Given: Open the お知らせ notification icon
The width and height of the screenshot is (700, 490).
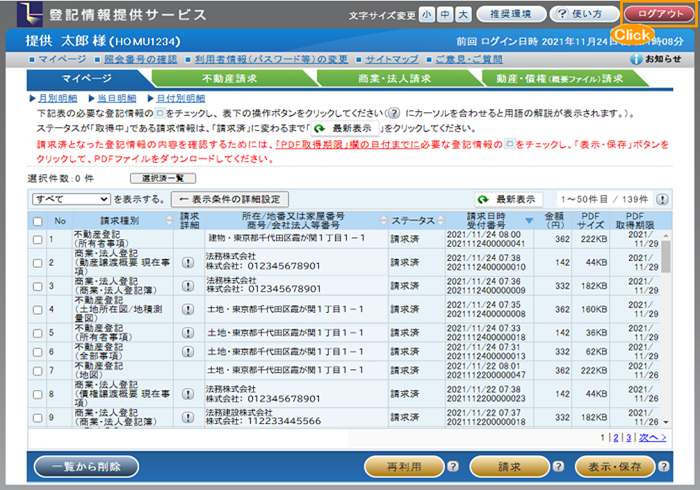Looking at the screenshot, I should coord(636,60).
